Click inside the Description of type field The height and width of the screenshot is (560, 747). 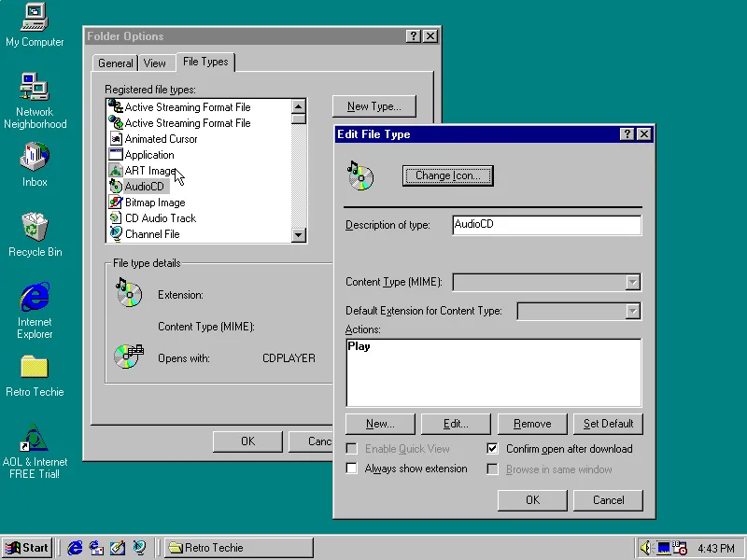pos(546,225)
